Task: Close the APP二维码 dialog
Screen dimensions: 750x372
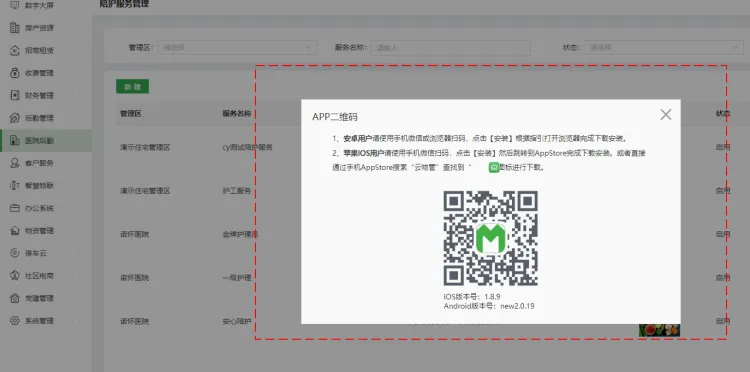Action: 665,115
